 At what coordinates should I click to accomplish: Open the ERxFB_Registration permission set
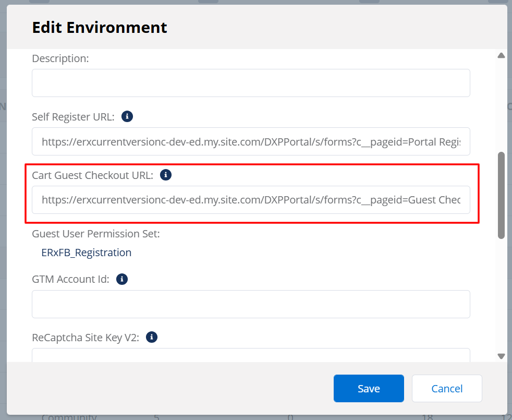(87, 253)
